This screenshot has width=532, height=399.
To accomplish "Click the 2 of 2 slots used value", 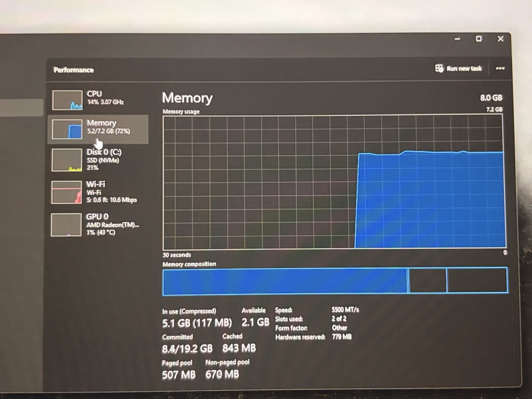I will (339, 319).
